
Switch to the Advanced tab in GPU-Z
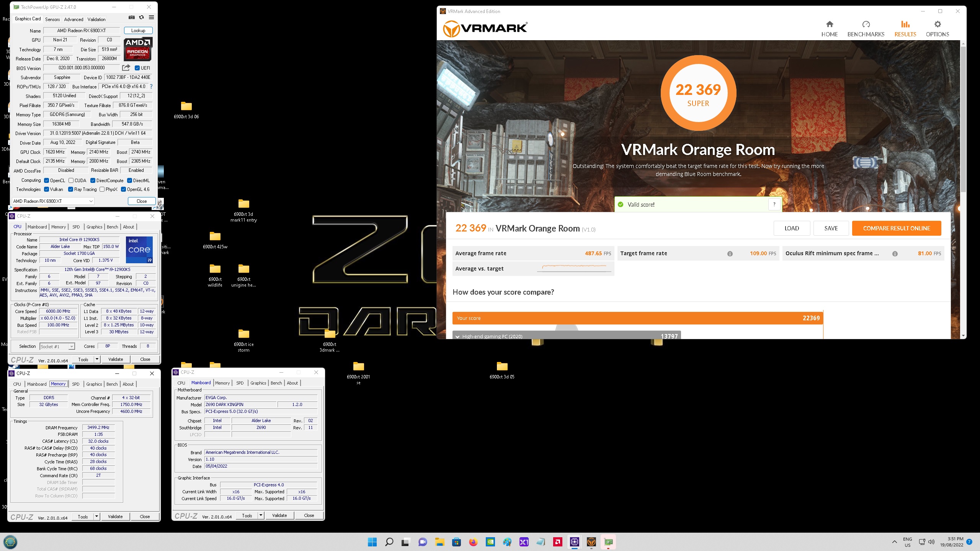tap(73, 20)
